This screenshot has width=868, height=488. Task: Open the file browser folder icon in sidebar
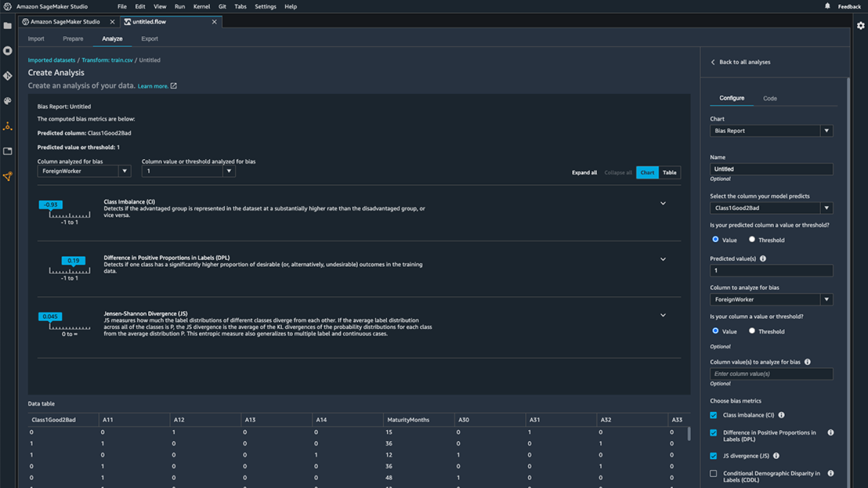coord(7,26)
